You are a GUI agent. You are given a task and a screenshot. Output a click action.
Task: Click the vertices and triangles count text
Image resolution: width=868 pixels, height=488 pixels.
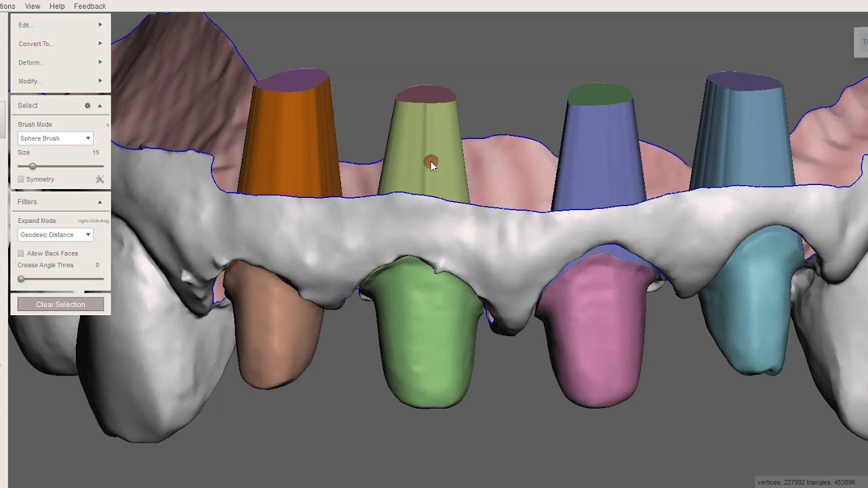(x=806, y=483)
